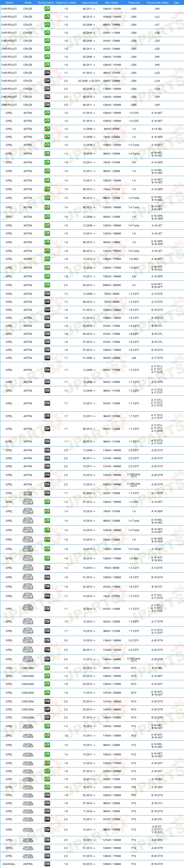Select the 99kW / 134KM power cell
Image resolution: width=184 pixels, height=868 pixels.
click(112, 811)
